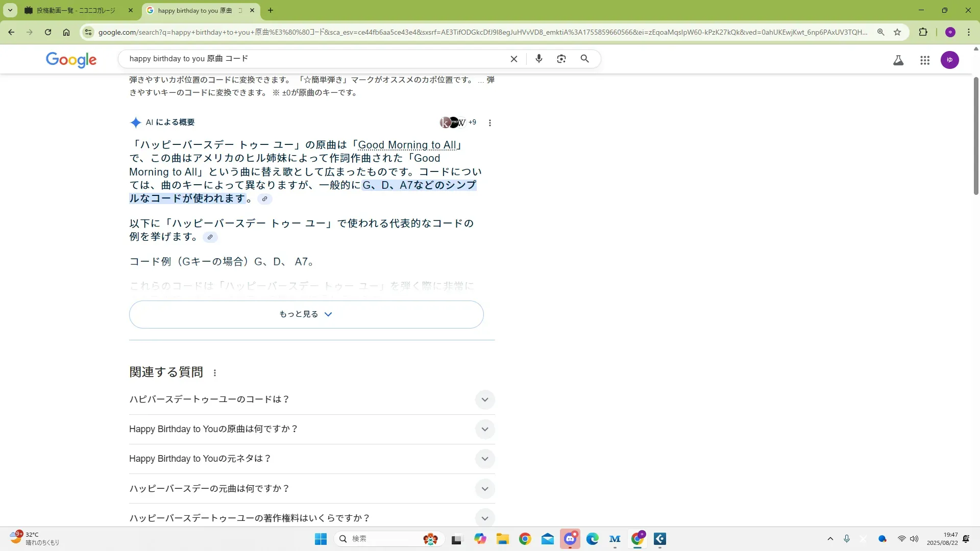Click the Google logo

pos(71,60)
